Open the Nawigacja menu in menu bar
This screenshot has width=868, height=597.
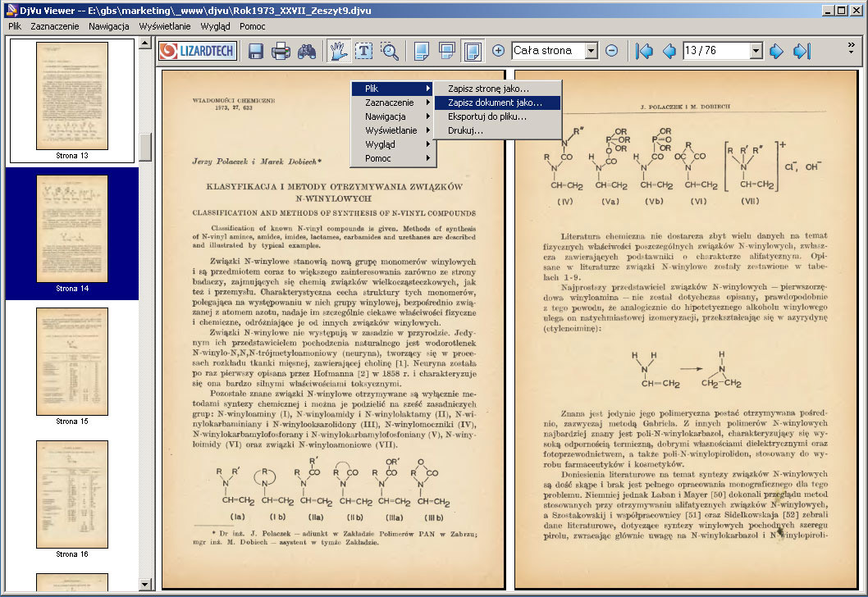click(x=108, y=26)
